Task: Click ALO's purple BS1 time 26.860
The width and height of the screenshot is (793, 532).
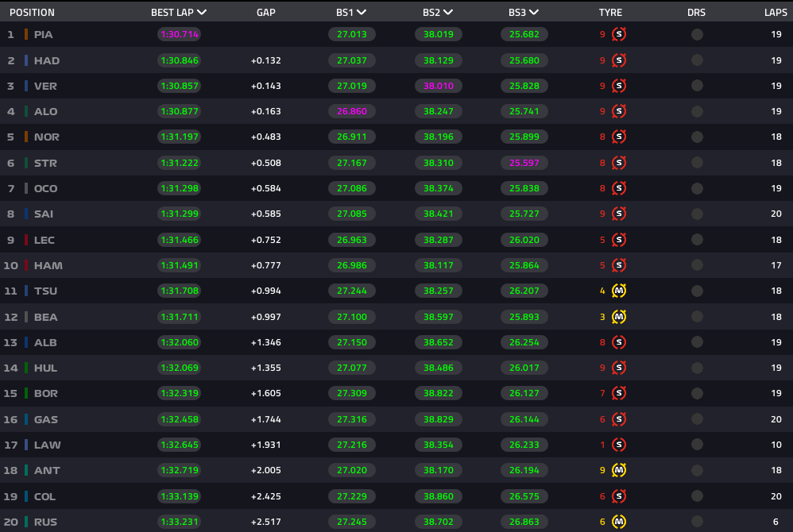Action: point(352,112)
